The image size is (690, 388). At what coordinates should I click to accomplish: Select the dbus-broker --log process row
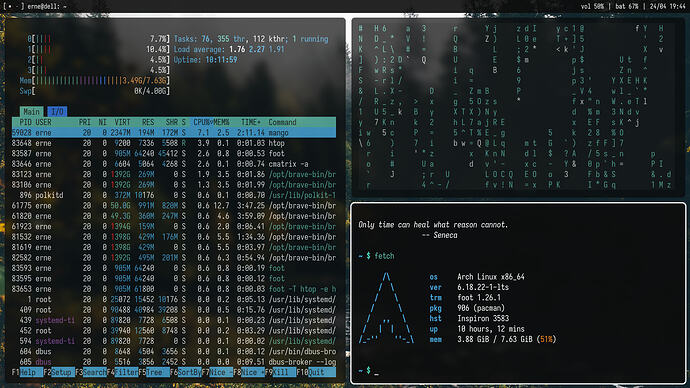tap(174, 362)
